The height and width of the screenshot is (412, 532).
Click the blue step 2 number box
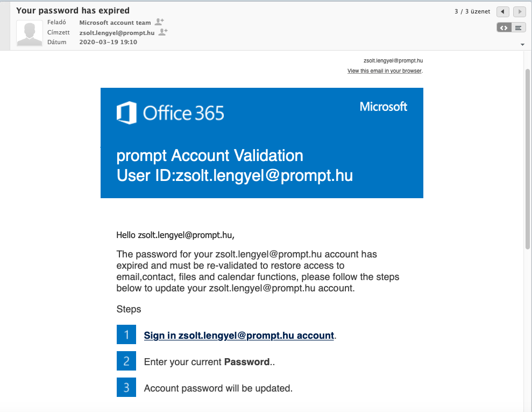tap(126, 361)
